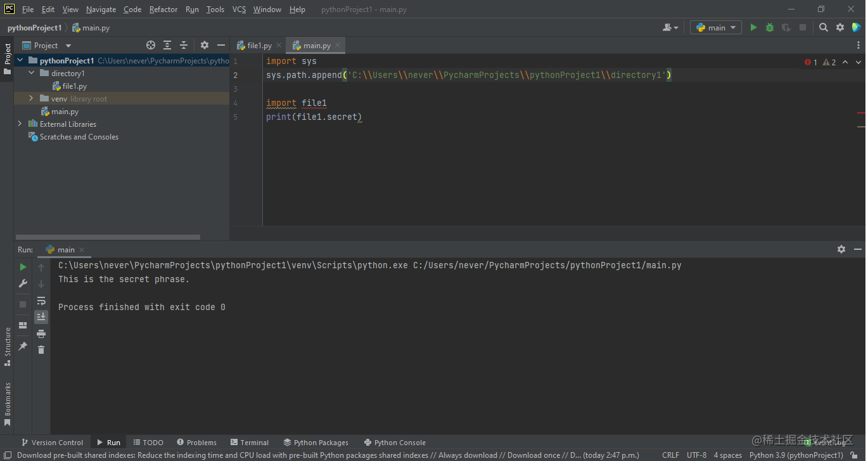Pin the Run tab using pin icon

click(x=22, y=346)
